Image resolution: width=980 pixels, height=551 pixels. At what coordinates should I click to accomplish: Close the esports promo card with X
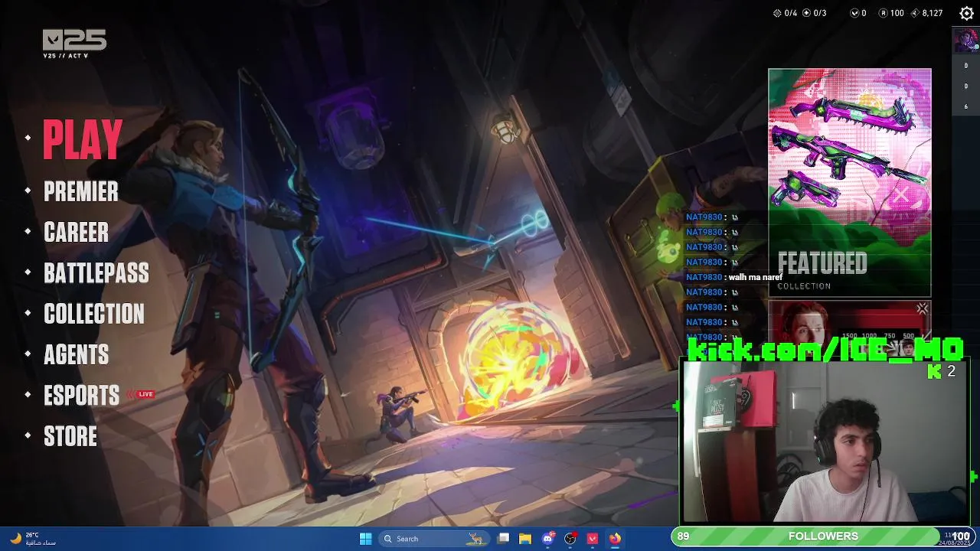(x=922, y=309)
